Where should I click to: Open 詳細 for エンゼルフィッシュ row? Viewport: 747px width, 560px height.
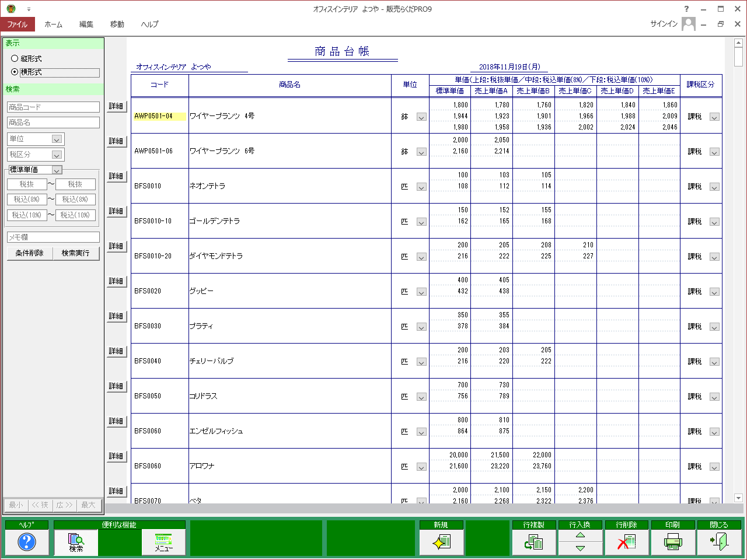pyautogui.click(x=116, y=421)
